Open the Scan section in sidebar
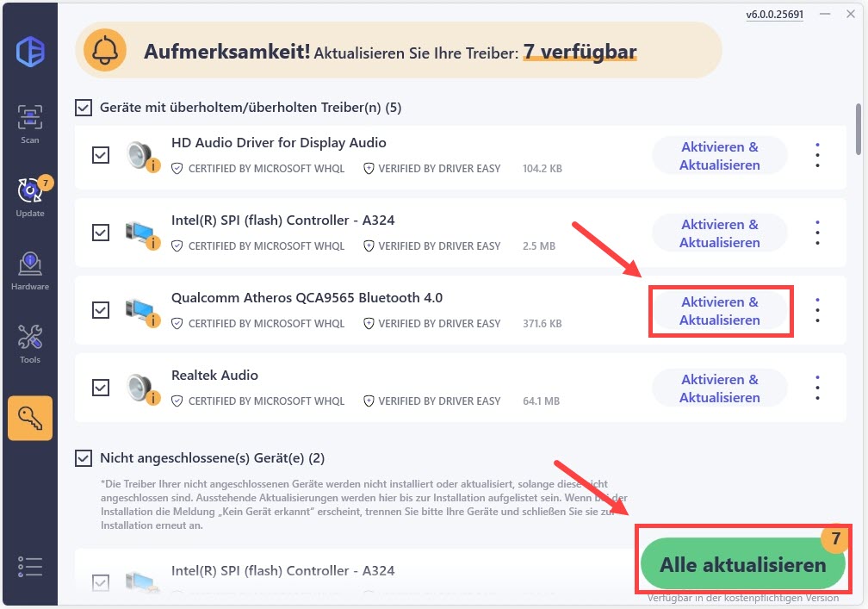This screenshot has width=868, height=609. click(30, 124)
